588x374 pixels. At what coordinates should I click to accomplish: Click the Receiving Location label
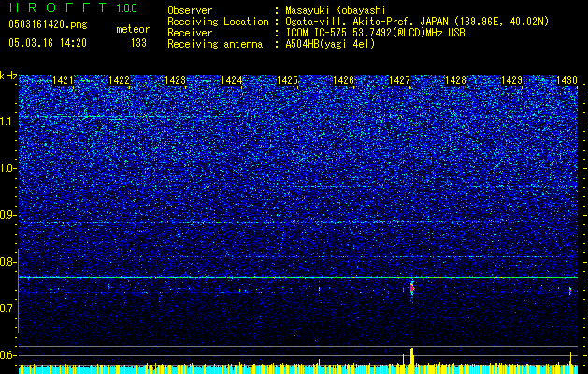(218, 22)
